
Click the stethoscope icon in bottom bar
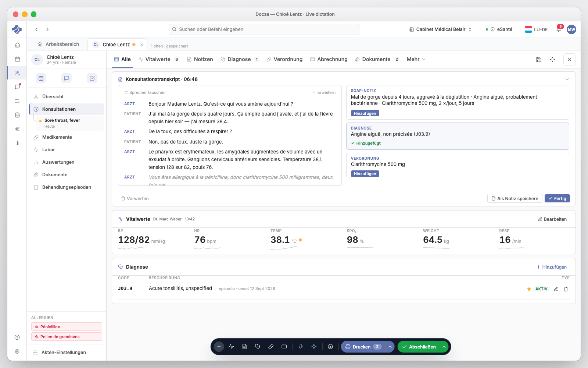(x=258, y=347)
